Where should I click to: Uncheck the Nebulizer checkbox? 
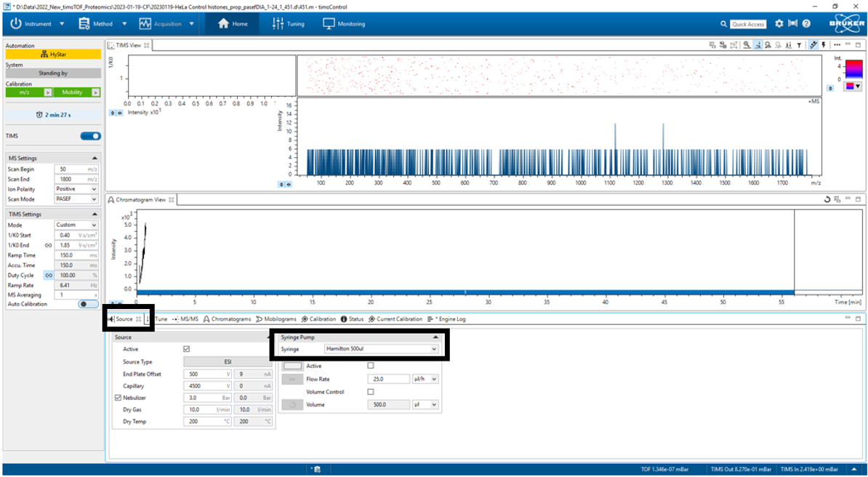pos(118,398)
